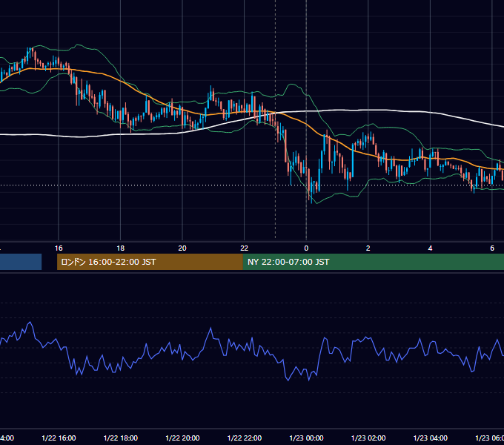Screen dimensions: 504x445
Task: Click the 18 hour label on the chart axis
Action: pyautogui.click(x=121, y=248)
